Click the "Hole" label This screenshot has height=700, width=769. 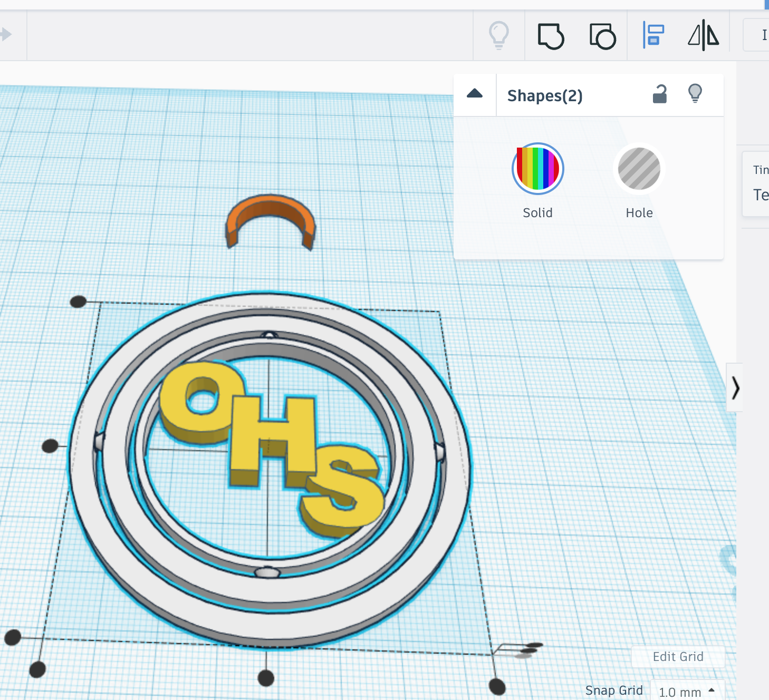639,213
